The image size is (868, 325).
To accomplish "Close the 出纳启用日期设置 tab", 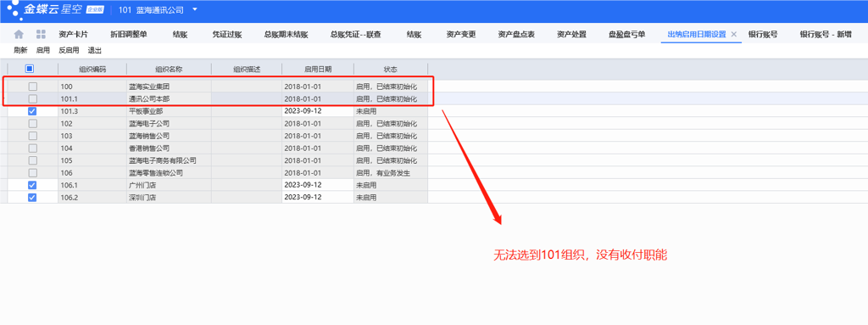I will pyautogui.click(x=734, y=35).
